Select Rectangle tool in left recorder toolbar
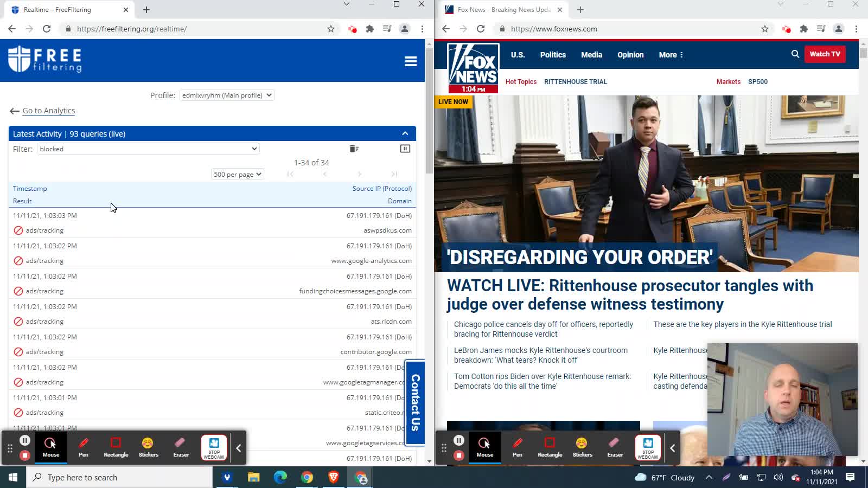 116,447
